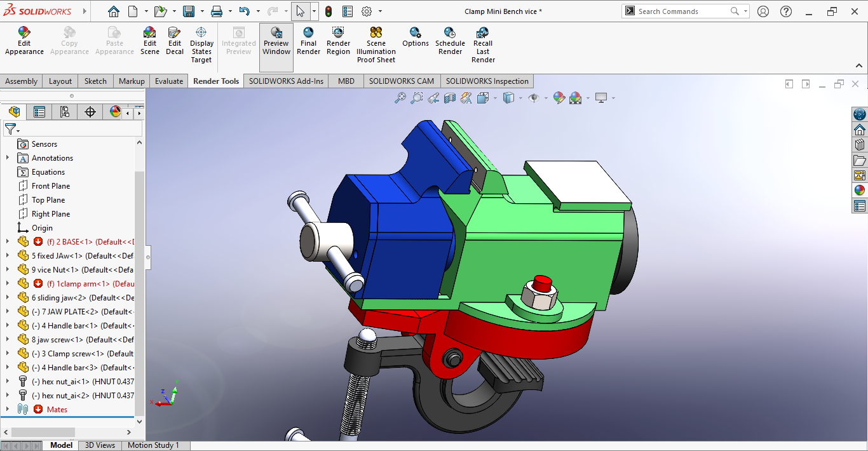Image resolution: width=868 pixels, height=451 pixels.
Task: Switch to the Evaluate tab
Action: tap(169, 81)
